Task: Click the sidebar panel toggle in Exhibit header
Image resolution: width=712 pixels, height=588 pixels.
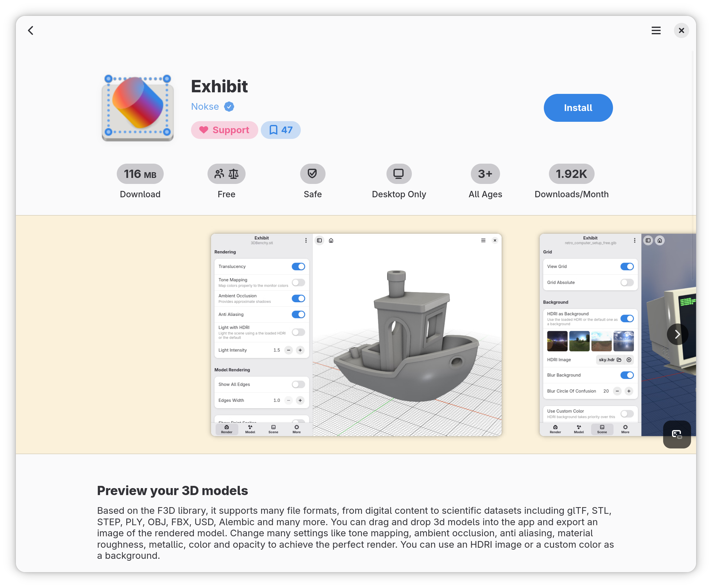Action: (x=319, y=240)
